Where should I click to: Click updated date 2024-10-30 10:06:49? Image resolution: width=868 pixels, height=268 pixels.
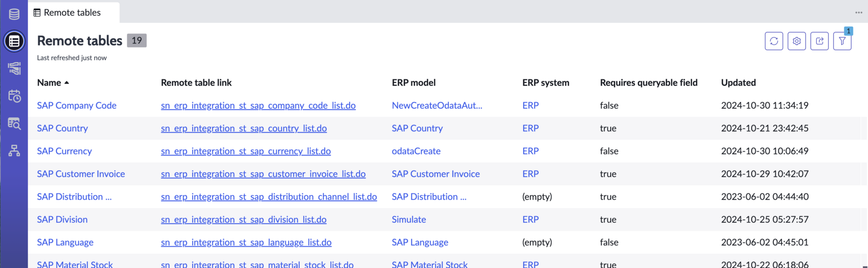coord(764,151)
